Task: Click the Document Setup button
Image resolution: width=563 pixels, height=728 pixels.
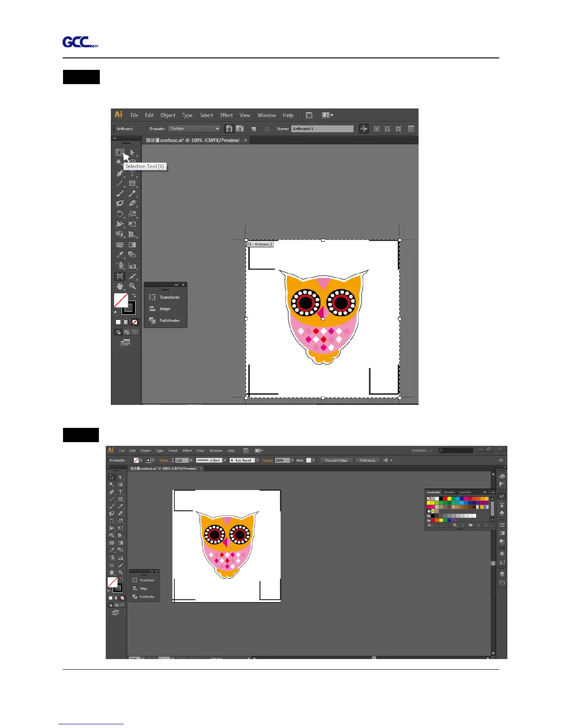Action: 336,460
